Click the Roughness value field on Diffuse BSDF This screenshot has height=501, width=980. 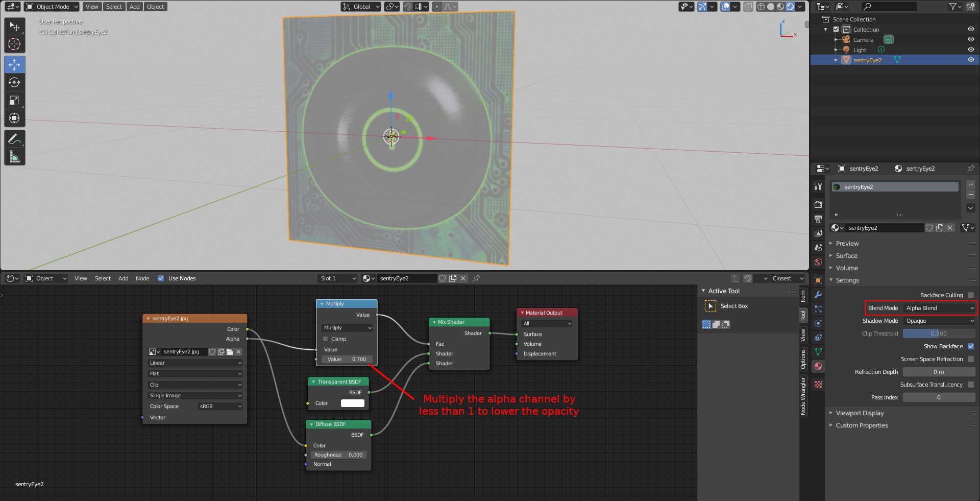(x=338, y=455)
